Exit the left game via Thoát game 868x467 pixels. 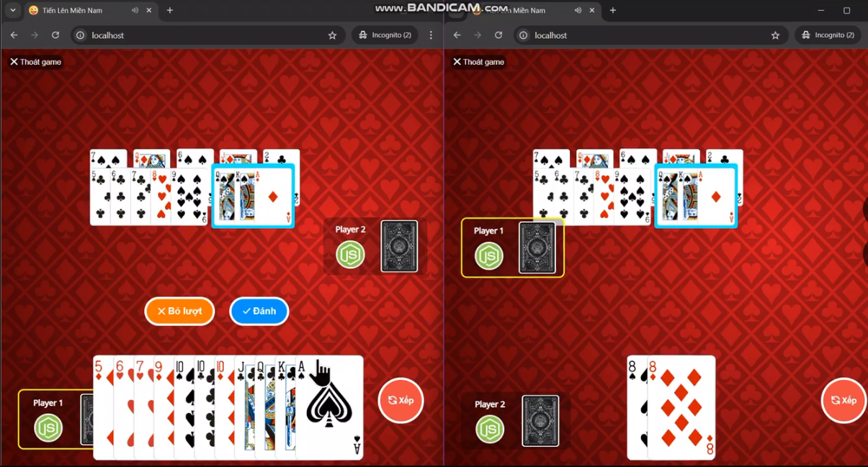pos(35,62)
